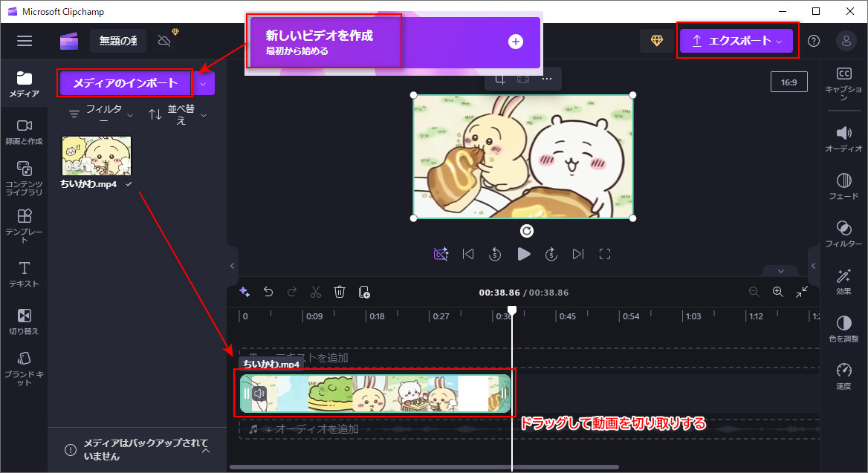Click the メディアのインポート button
The width and height of the screenshot is (868, 473).
pos(126,83)
